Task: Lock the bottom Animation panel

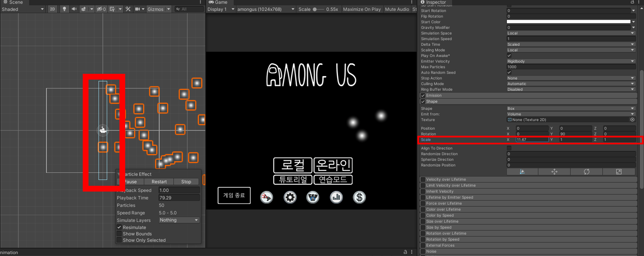Action: pos(405,252)
